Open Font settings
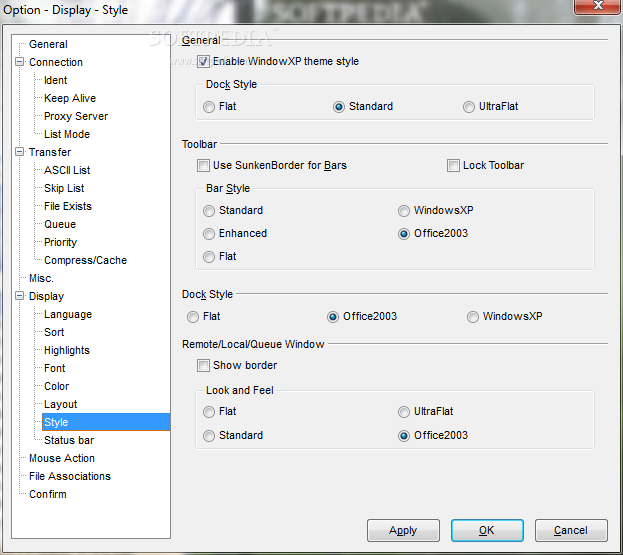 pos(54,368)
